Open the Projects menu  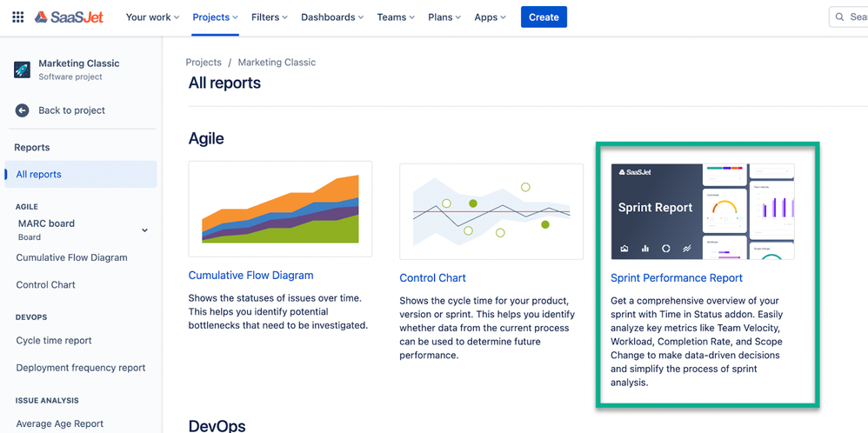point(216,17)
